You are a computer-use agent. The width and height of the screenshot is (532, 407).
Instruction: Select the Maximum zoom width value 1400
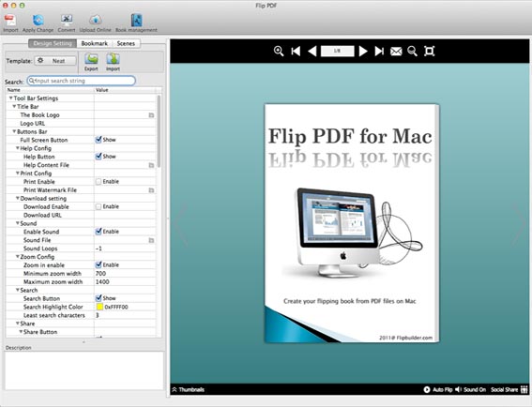pos(102,282)
